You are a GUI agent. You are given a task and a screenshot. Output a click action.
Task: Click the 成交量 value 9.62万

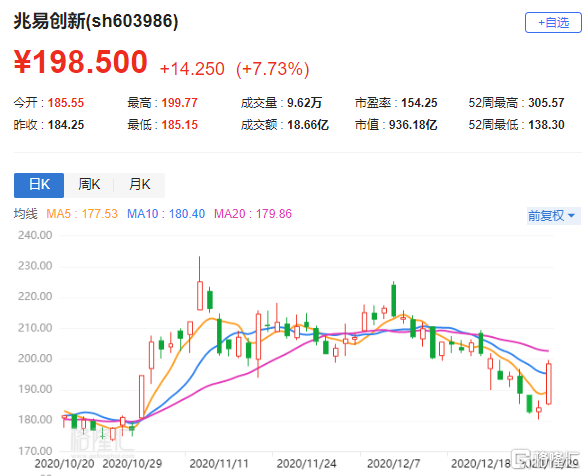[304, 103]
